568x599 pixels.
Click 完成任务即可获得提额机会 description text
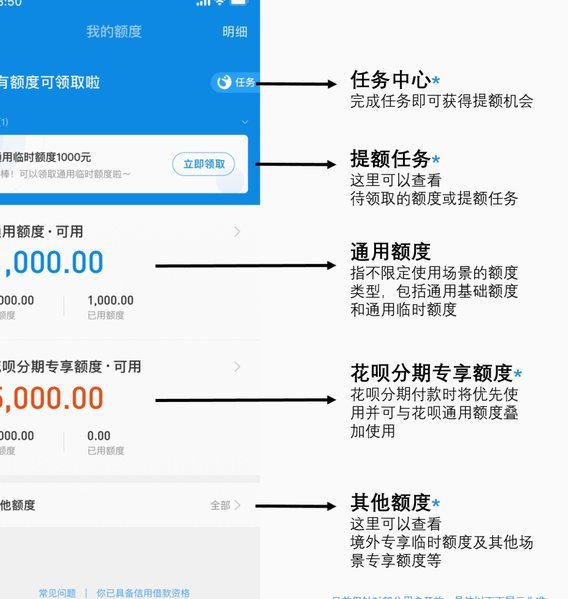click(x=442, y=101)
